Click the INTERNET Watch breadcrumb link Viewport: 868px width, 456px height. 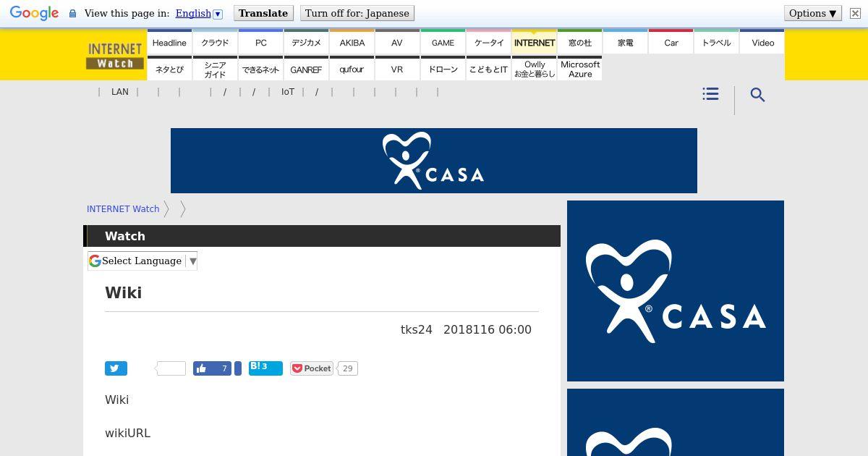point(123,208)
